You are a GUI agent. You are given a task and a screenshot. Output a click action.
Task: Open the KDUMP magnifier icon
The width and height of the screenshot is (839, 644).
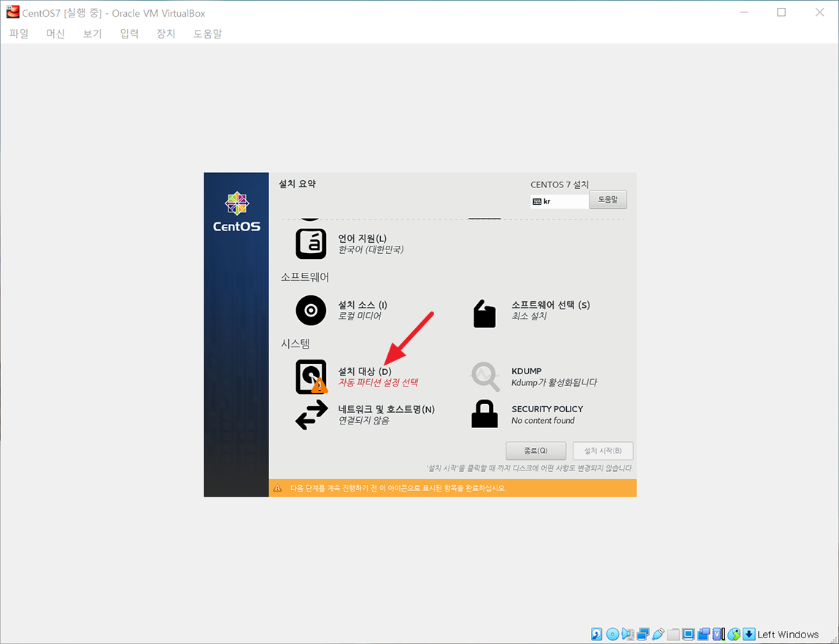point(484,376)
